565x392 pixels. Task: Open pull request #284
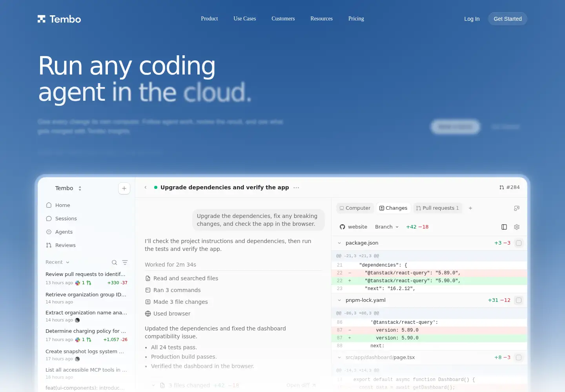coord(509,187)
